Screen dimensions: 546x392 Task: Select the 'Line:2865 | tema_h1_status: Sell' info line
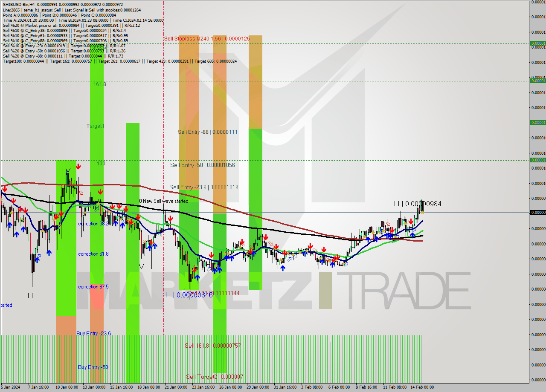click(72, 10)
